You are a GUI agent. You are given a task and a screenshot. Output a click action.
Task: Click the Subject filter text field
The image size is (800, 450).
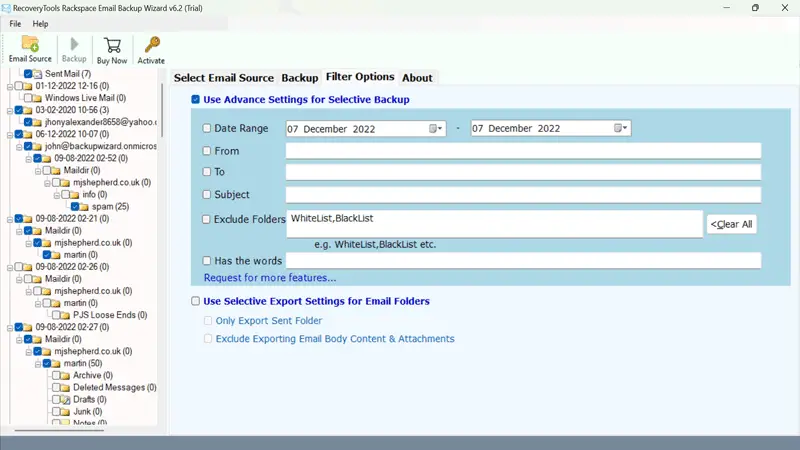coord(523,195)
